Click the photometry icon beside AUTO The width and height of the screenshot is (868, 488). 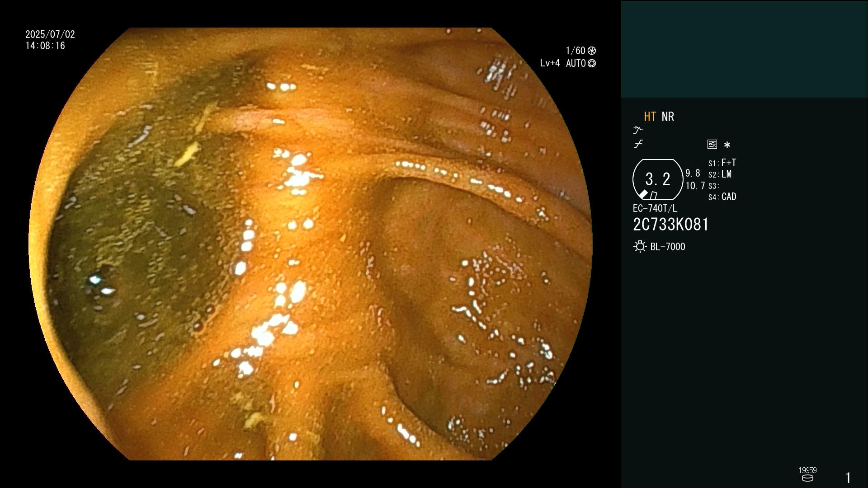click(x=592, y=63)
